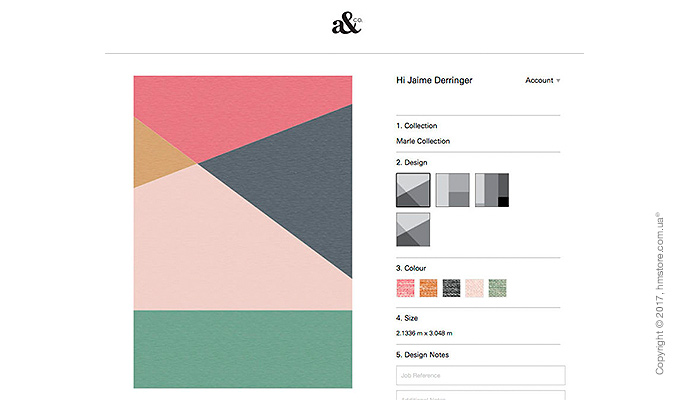Image resolution: width=690 pixels, height=400 pixels.
Task: Click the Marle Collection name
Action: 423,141
